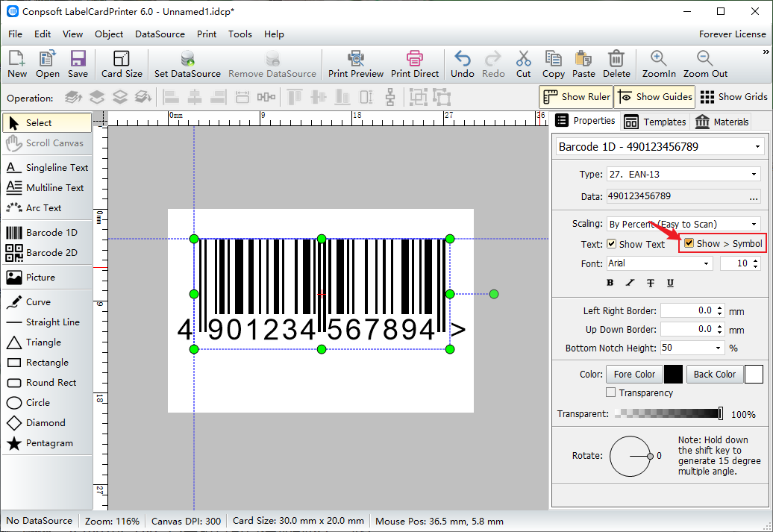Click the black fore color swatch
Screen dimensions: 773x532
[x=673, y=375]
